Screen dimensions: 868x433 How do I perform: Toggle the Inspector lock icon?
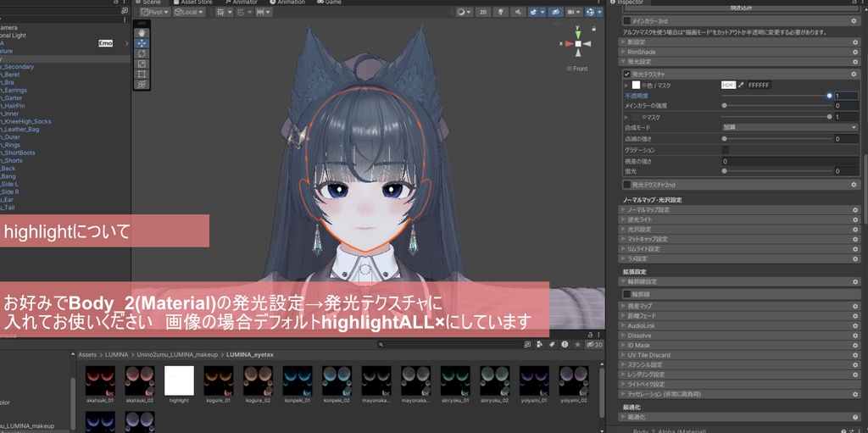854,3
